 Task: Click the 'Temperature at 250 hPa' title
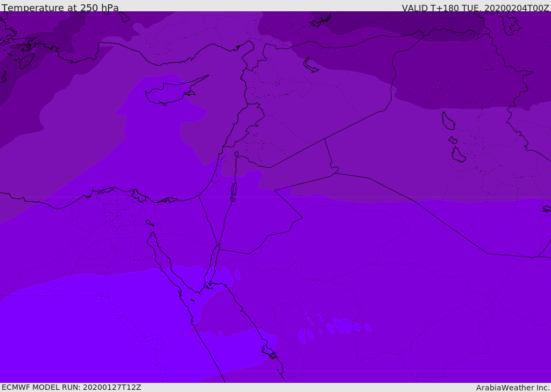point(60,7)
